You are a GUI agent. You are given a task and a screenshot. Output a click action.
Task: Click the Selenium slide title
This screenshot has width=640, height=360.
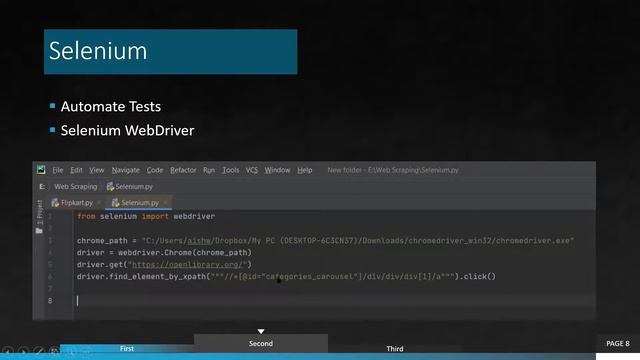(x=98, y=51)
